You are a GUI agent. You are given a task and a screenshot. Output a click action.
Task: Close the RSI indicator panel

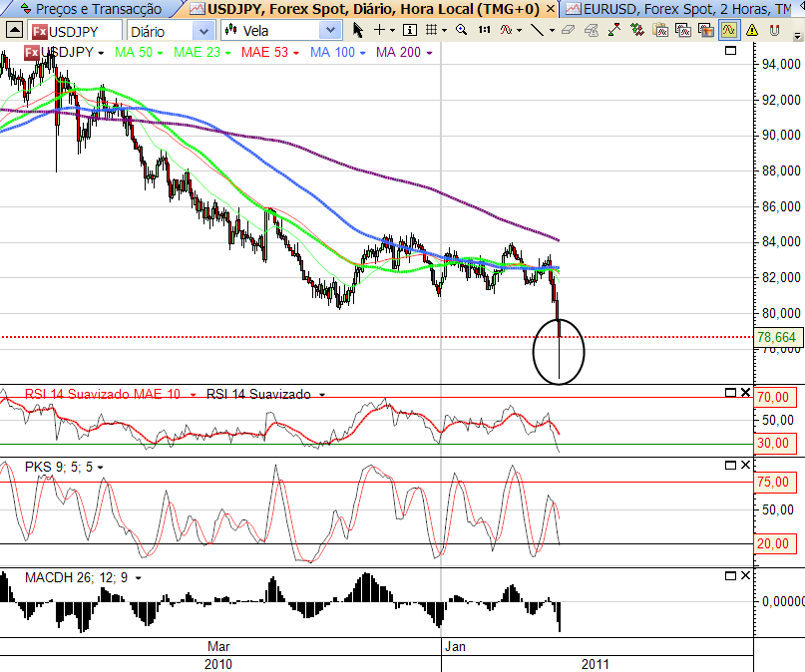(x=745, y=393)
